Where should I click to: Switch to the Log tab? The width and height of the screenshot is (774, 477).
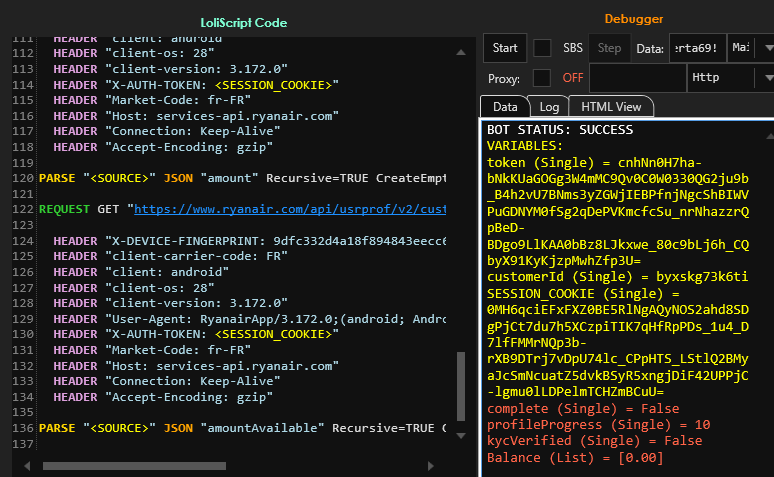[549, 106]
